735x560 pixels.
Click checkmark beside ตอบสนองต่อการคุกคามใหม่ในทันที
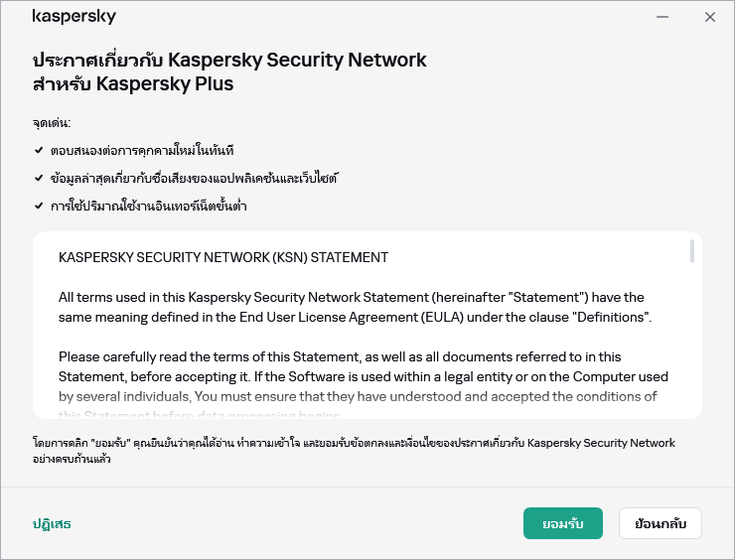[x=38, y=151]
